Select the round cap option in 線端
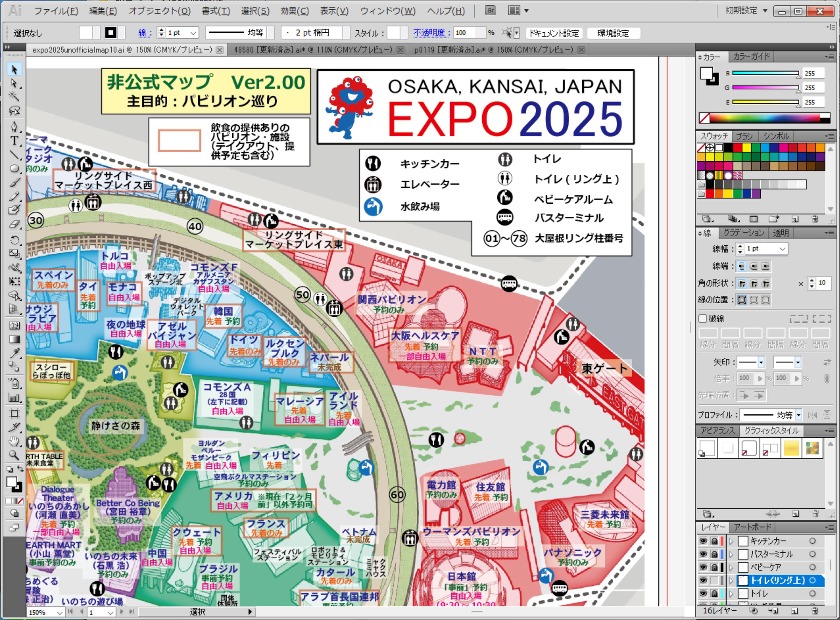Viewport: 840px width, 620px height. [754, 266]
